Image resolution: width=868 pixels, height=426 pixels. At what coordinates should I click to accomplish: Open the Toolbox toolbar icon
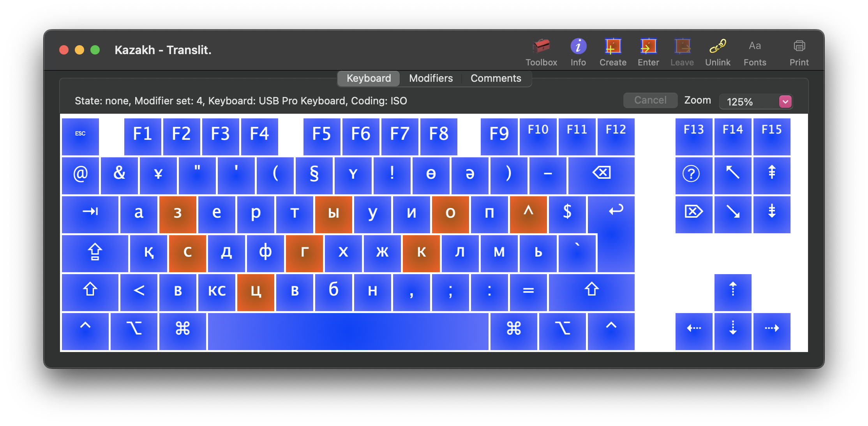point(541,47)
